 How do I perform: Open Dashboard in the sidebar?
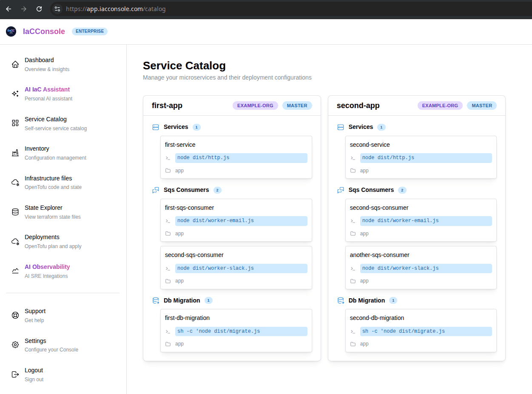tap(63, 64)
